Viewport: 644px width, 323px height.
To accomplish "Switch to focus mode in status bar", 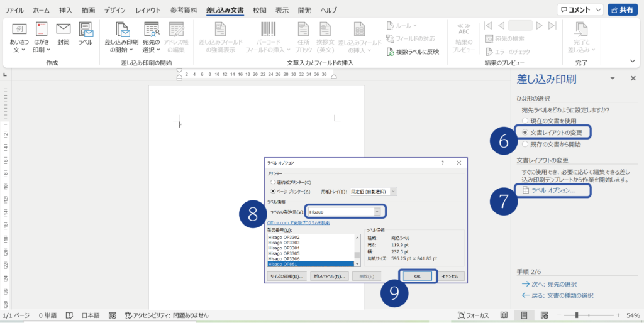I will [x=474, y=315].
